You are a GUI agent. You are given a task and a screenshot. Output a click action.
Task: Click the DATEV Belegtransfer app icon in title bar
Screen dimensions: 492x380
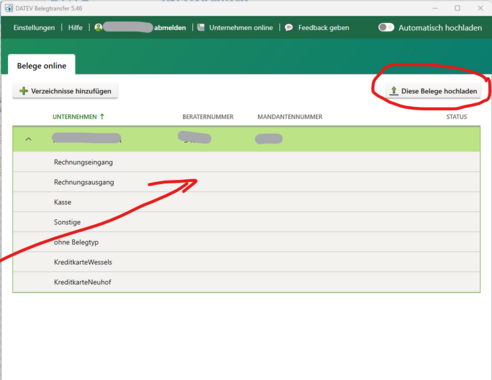pos(9,8)
